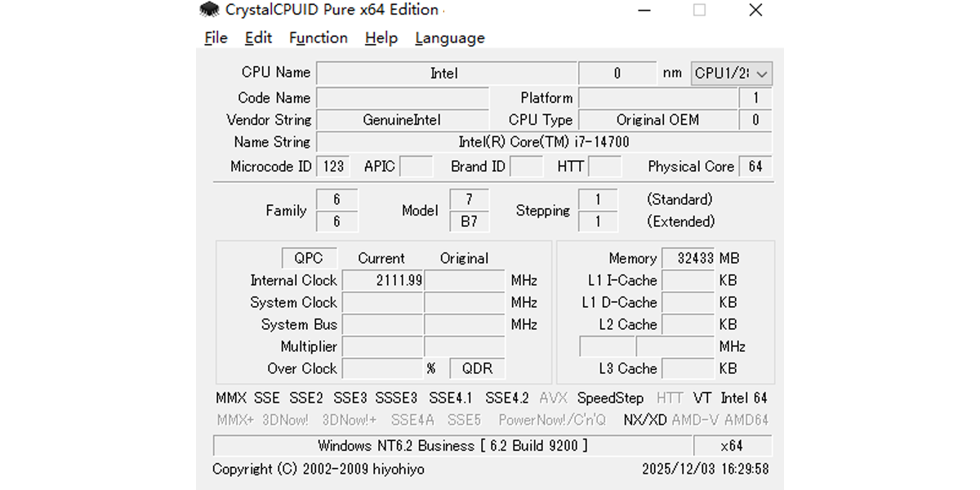980x490 pixels.
Task: Click the VT feature label
Action: [x=702, y=399]
